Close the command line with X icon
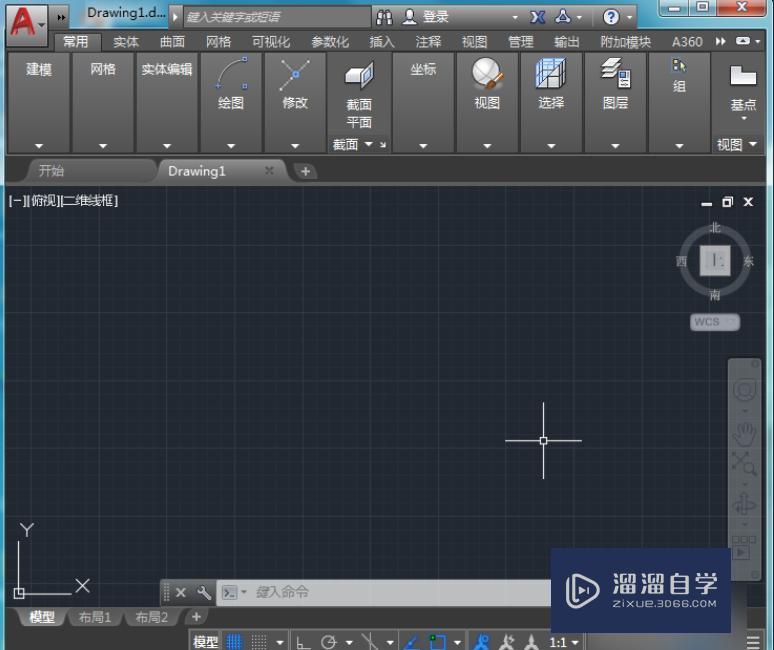This screenshot has width=774, height=650. click(181, 592)
